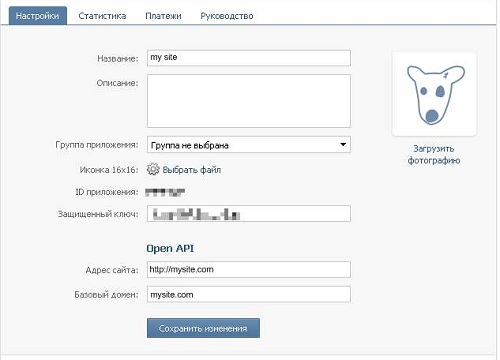Click the Описание: label
The width and height of the screenshot is (500, 360).
coord(117,83)
